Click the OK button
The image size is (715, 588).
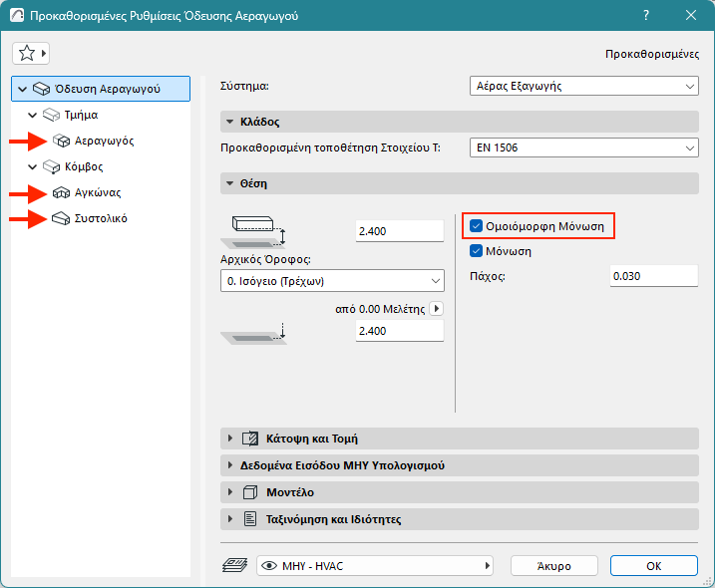tap(654, 566)
